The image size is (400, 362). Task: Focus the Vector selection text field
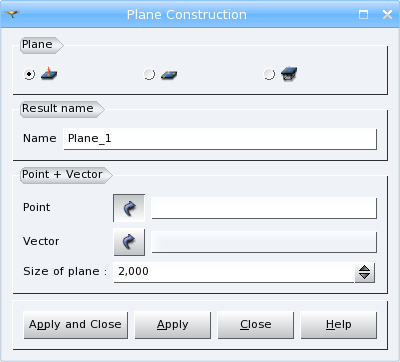coord(264,242)
